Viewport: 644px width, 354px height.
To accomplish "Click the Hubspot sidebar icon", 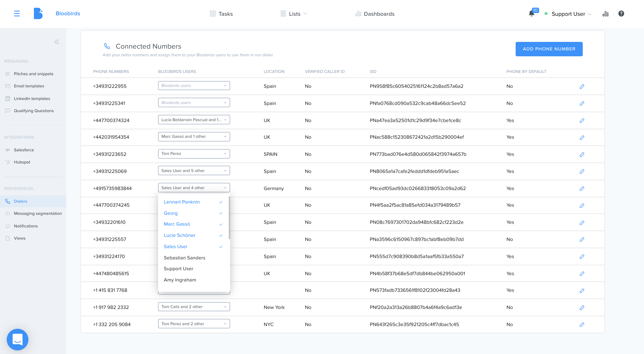I will 8,162.
